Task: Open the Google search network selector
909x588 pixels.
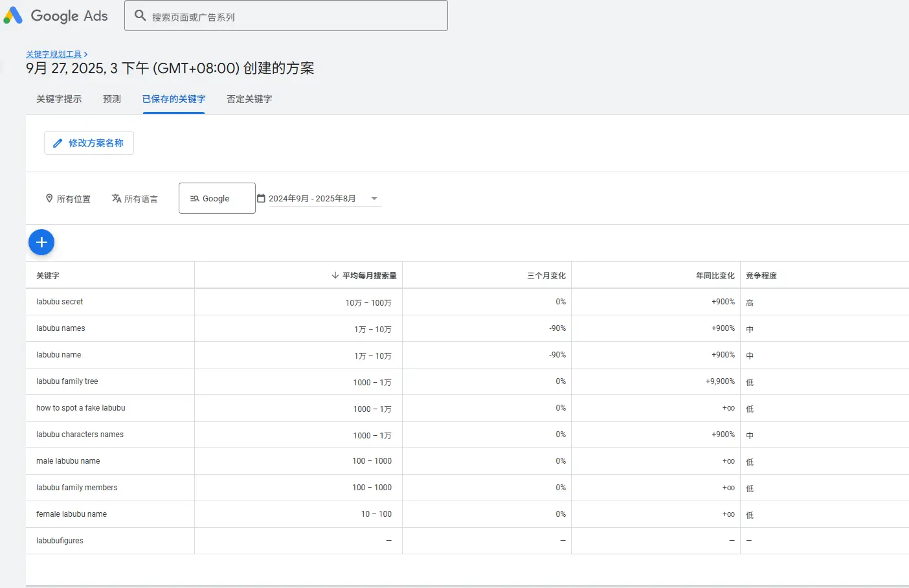Action: point(217,198)
